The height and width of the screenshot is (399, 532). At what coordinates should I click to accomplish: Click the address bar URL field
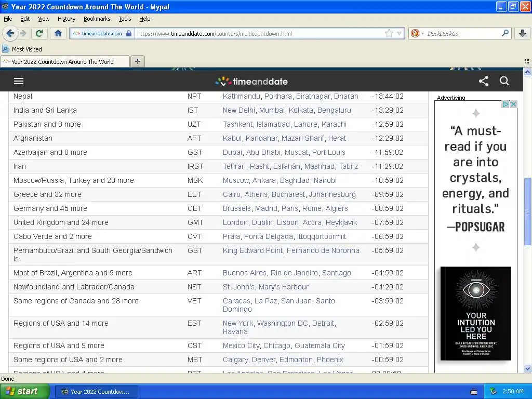click(260, 33)
